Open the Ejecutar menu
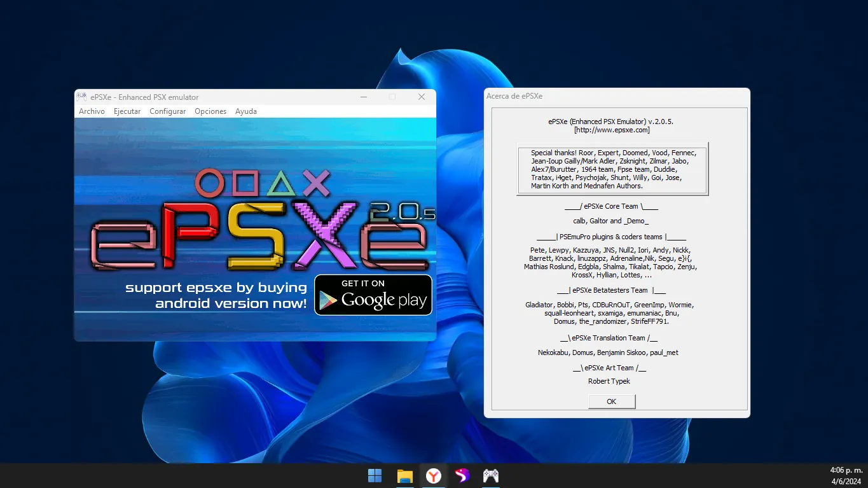 127,111
